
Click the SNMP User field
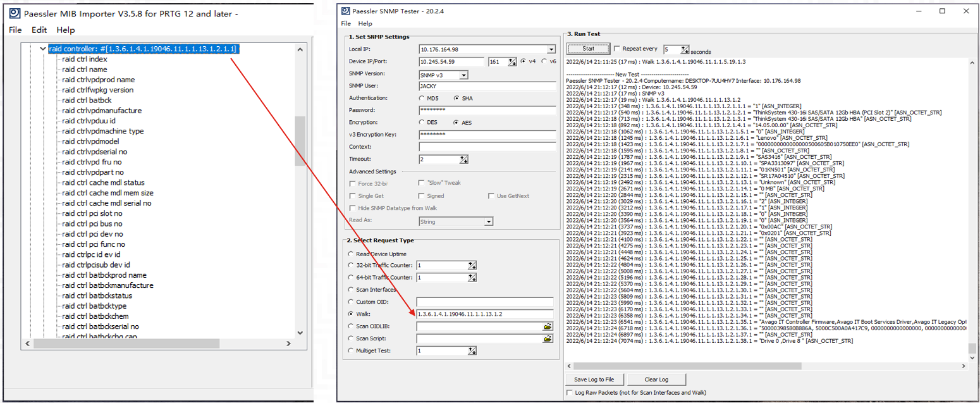(487, 86)
